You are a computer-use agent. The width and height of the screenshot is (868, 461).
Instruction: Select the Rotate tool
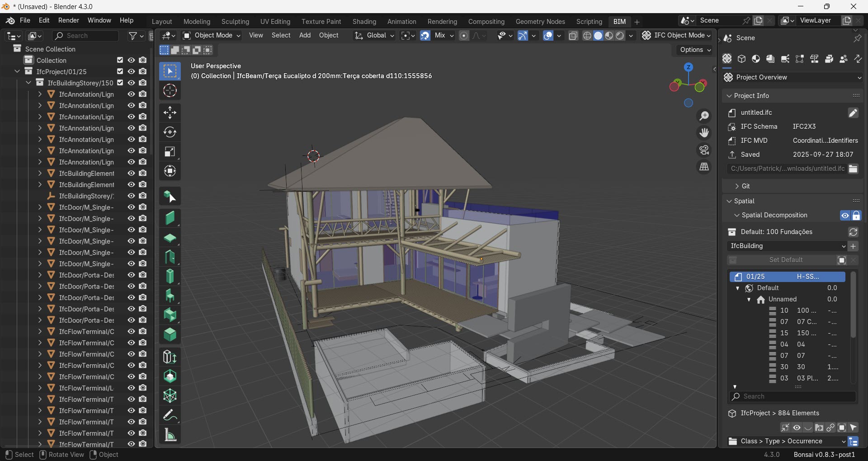point(170,132)
